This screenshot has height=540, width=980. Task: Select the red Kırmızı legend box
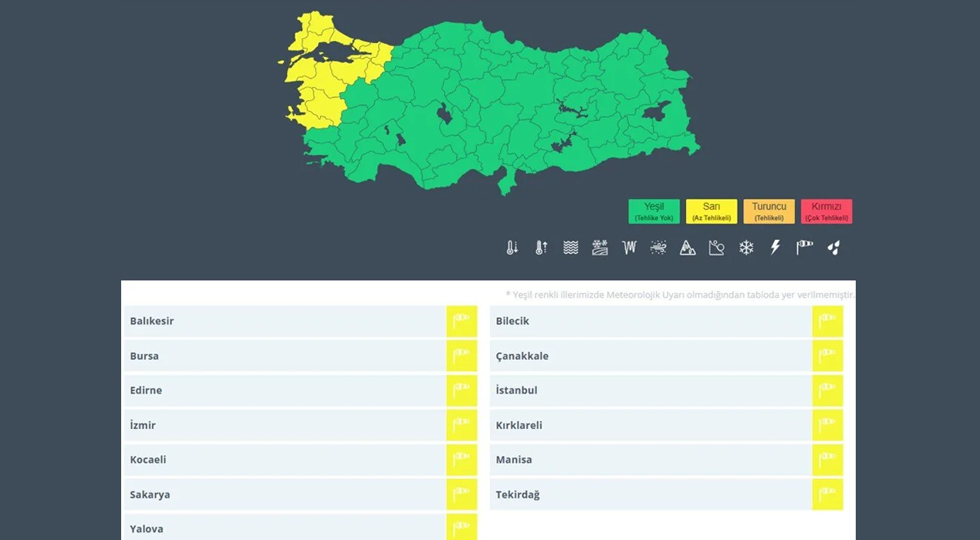826,211
